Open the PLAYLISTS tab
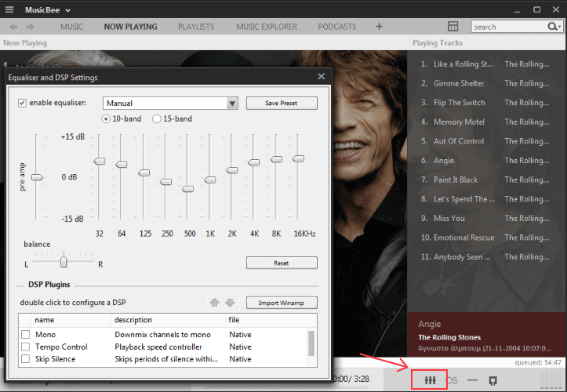 [196, 27]
